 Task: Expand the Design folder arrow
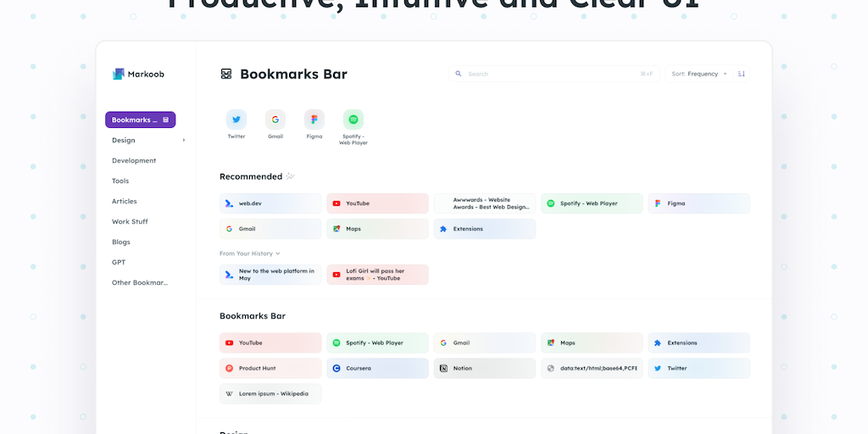(184, 141)
